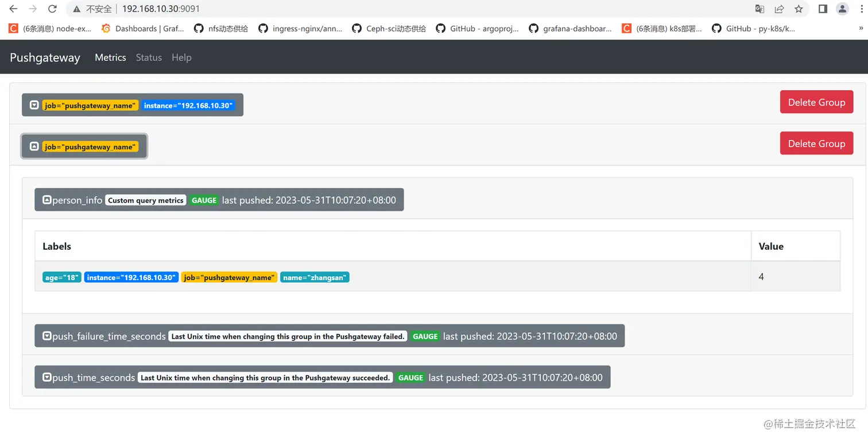Open the GitHub - py-k8s bookmark

tap(753, 28)
